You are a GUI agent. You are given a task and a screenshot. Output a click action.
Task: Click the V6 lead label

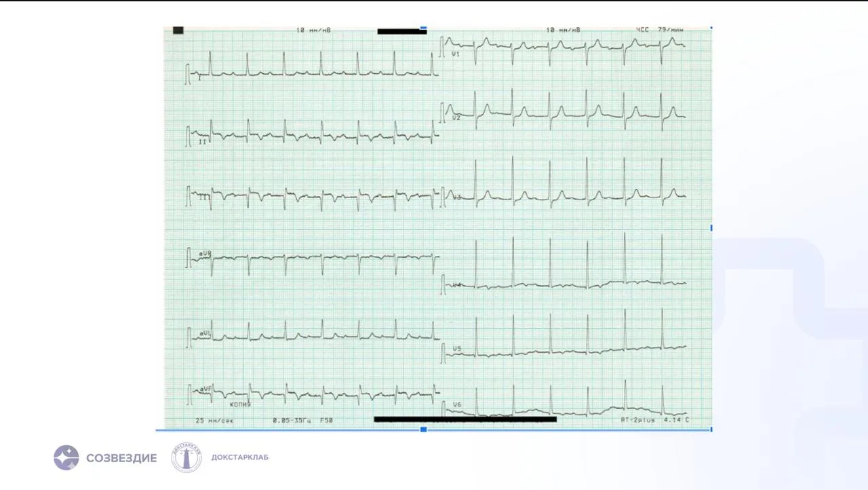[x=457, y=405]
